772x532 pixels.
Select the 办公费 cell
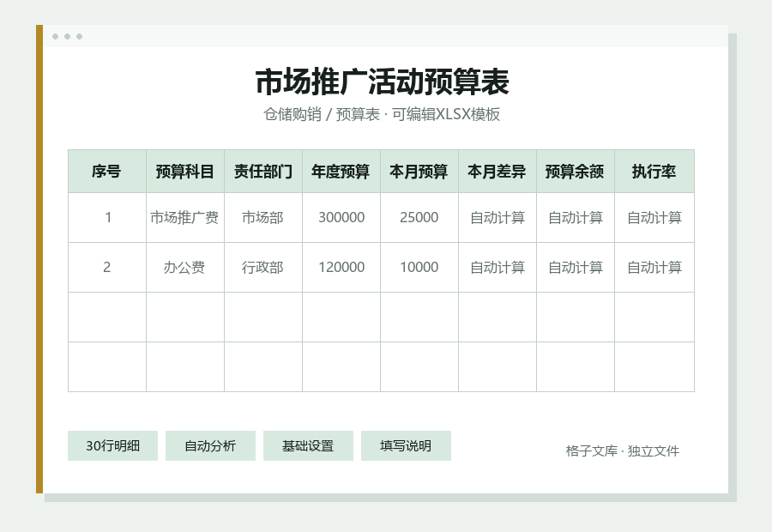185,268
